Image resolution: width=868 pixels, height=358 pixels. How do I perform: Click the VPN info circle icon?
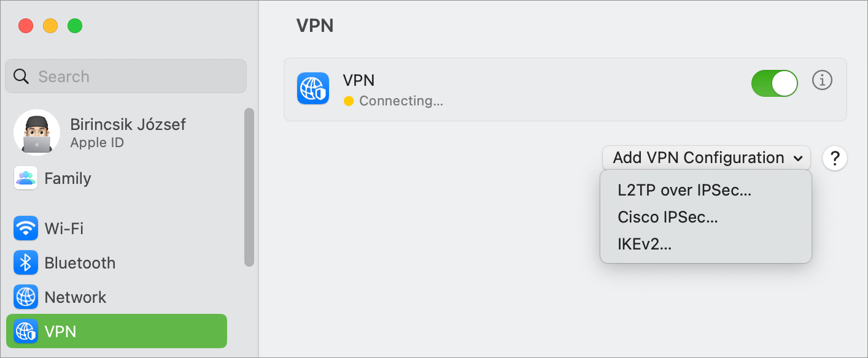pos(822,80)
